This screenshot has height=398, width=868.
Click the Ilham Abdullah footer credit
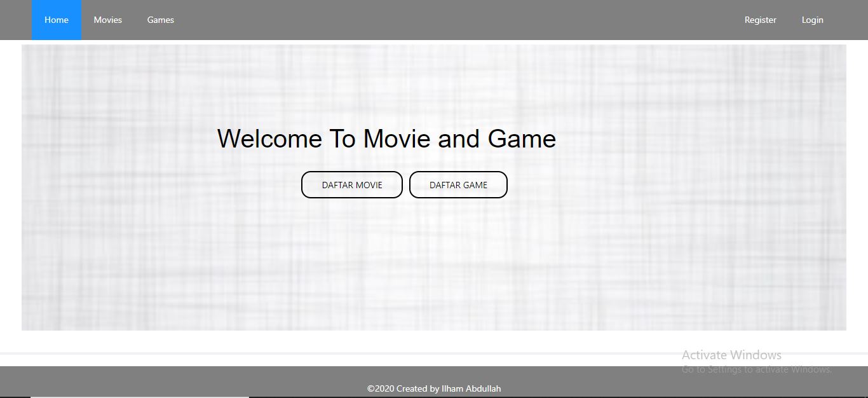[434, 388]
